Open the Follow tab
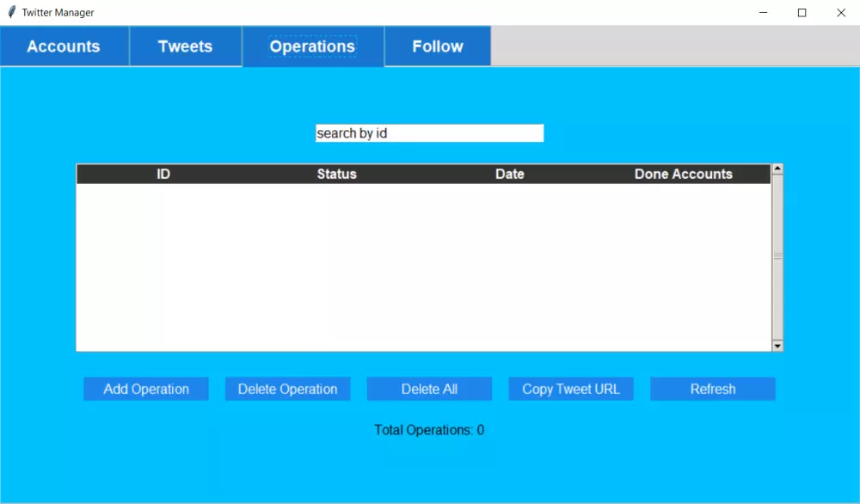 coord(437,46)
